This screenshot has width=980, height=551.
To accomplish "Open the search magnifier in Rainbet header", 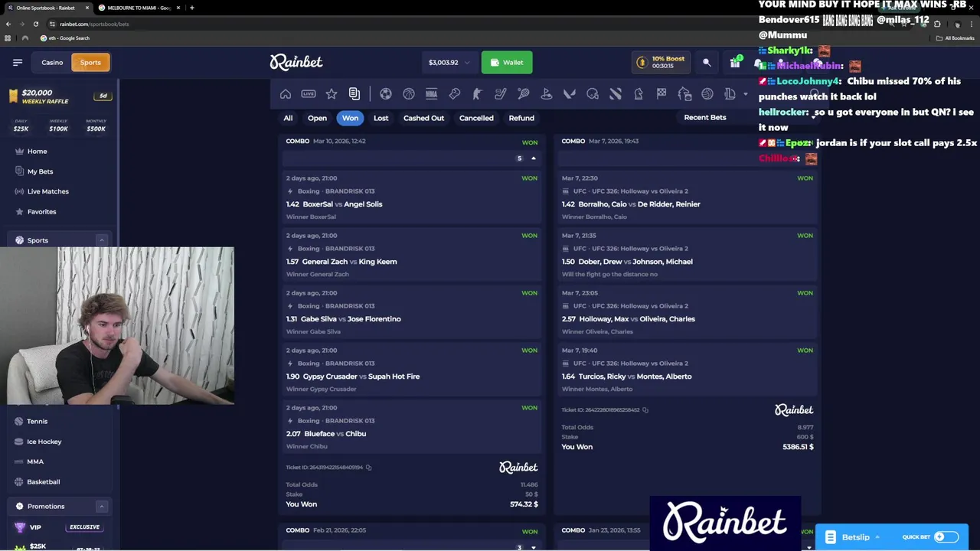I will tap(707, 63).
